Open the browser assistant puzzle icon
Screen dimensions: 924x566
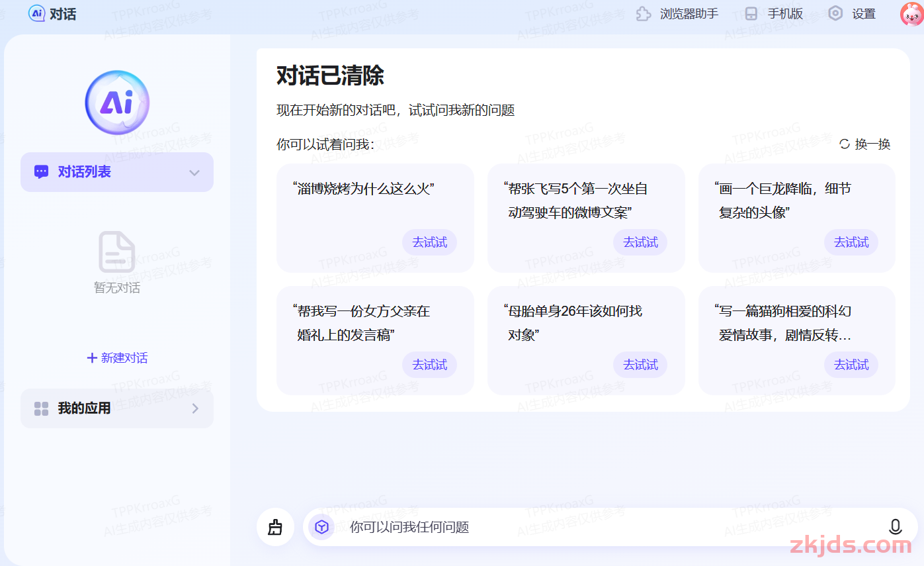[x=644, y=14]
